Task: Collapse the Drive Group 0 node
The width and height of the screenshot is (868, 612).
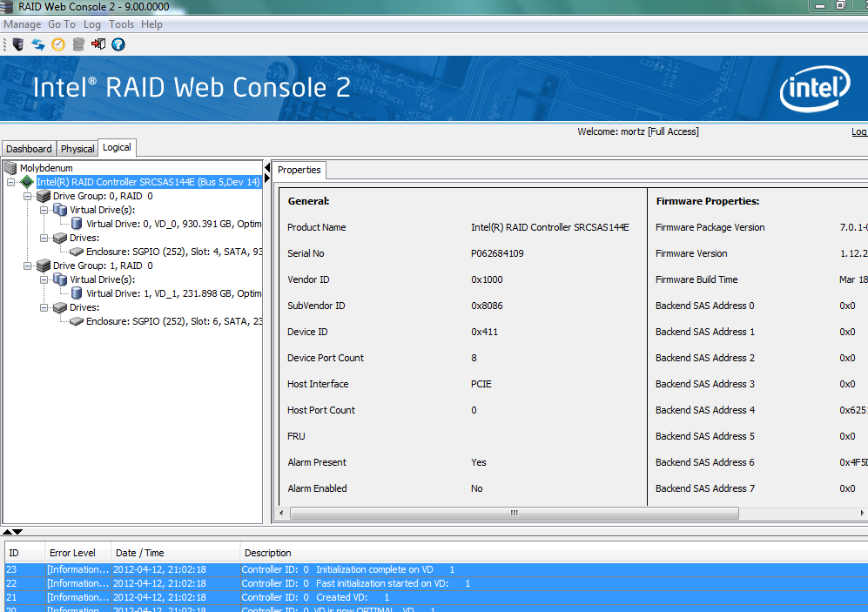Action: [x=27, y=196]
